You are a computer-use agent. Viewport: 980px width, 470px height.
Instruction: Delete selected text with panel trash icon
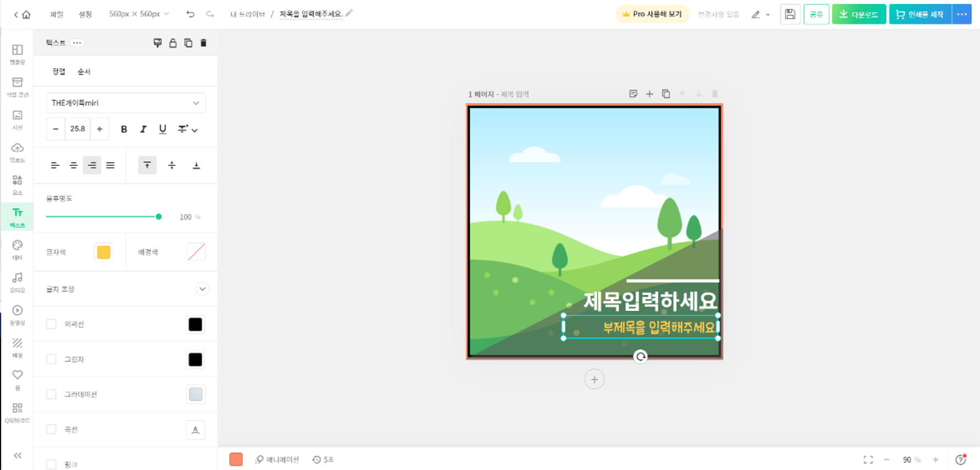point(203,43)
